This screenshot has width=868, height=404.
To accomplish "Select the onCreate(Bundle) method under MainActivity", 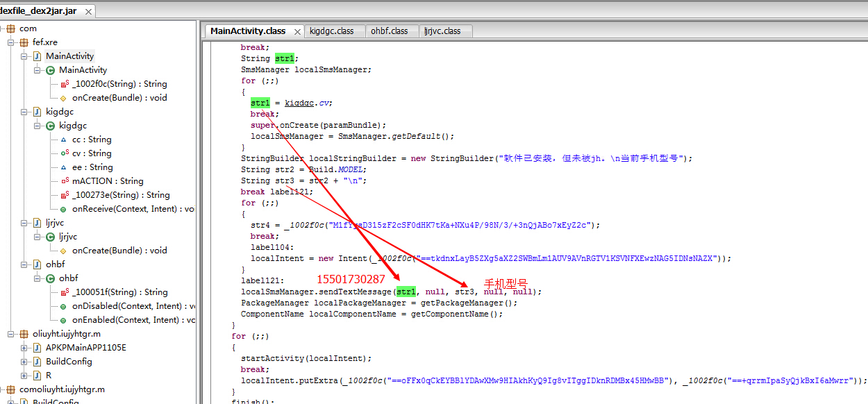I will tap(119, 98).
